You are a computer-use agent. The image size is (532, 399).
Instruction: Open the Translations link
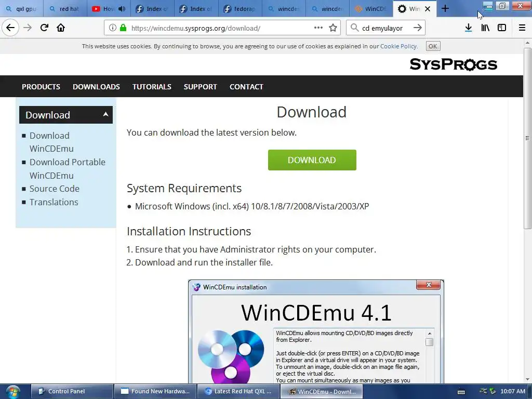tap(54, 202)
